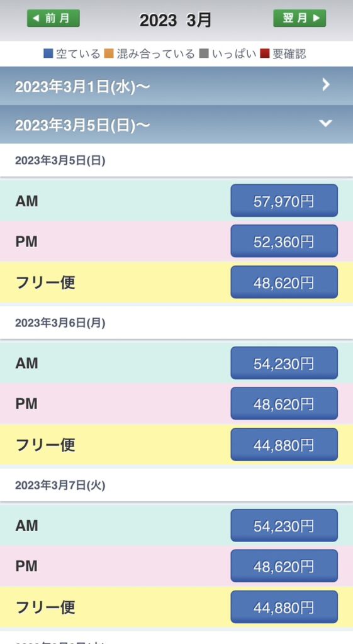The image size is (353, 644).
Task: Click the orange 混み合っている legend swatch
Action: pos(108,53)
